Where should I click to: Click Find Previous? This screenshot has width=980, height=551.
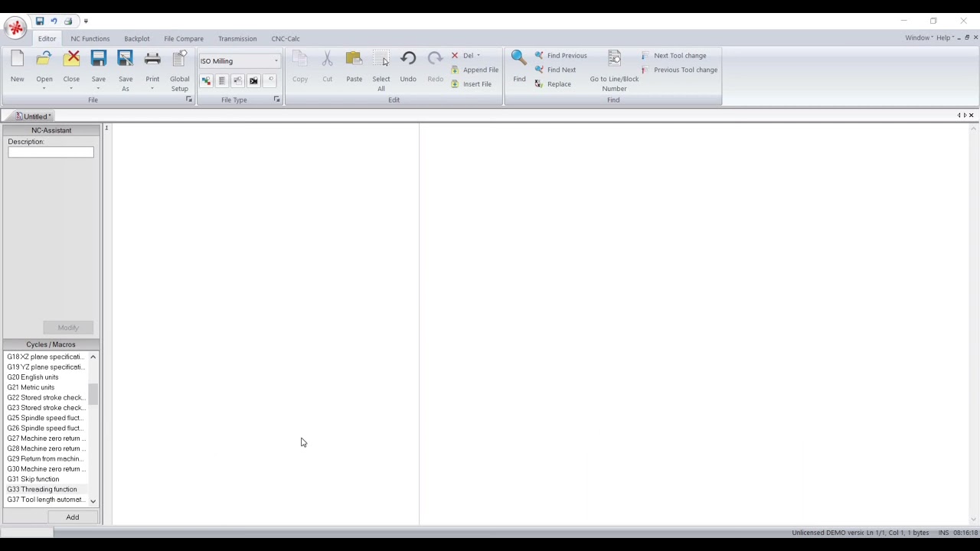[561, 56]
